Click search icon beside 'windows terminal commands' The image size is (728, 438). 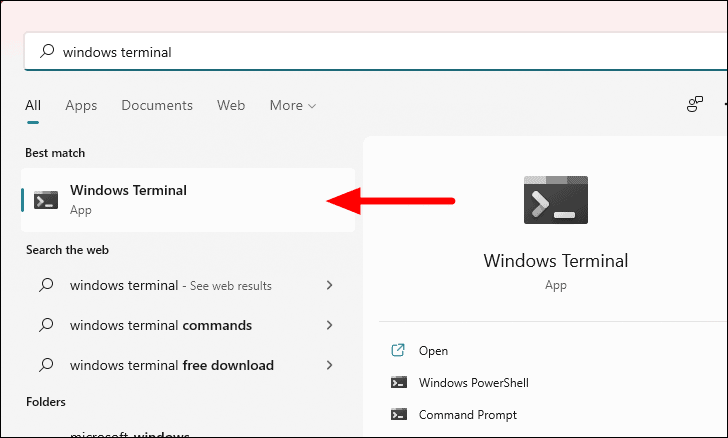coord(46,325)
